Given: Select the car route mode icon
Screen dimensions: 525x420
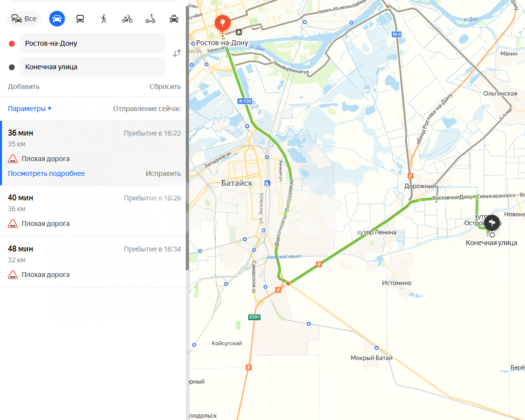Looking at the screenshot, I should tap(57, 19).
